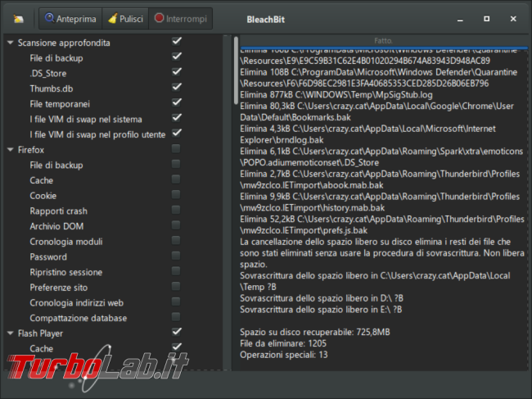This screenshot has width=532, height=399.
Task: Click the prefs.js.bak deletion line
Action: 382,224
